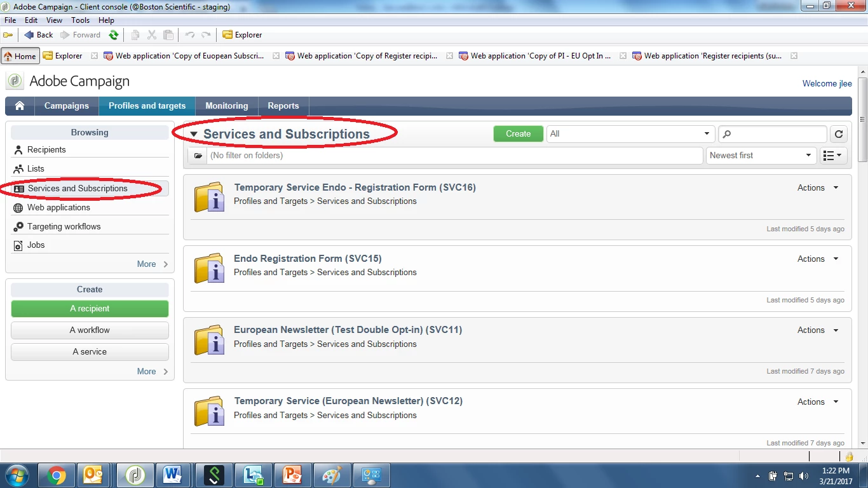This screenshot has width=868, height=488.
Task: Open Targeting workflows in Browsing panel
Action: (x=64, y=227)
